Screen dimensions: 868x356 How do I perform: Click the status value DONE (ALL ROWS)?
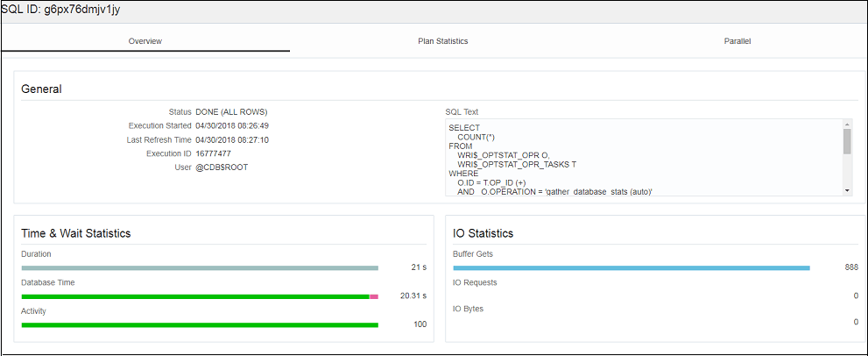(x=231, y=112)
